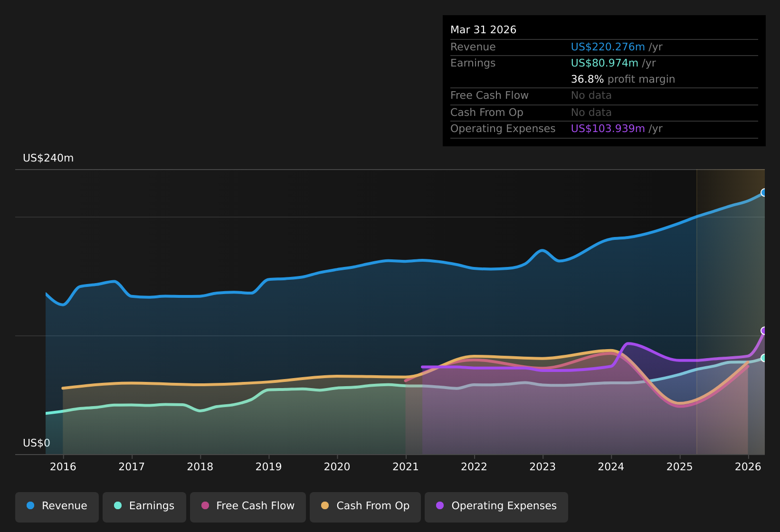
Task: Toggle the Cash From Op legend button
Action: click(365, 507)
